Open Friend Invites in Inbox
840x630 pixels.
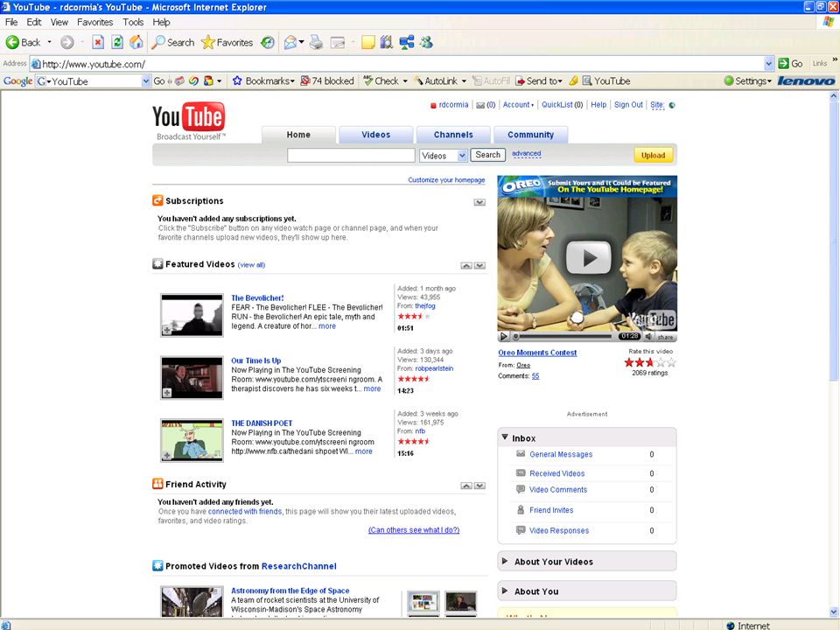[x=551, y=510]
